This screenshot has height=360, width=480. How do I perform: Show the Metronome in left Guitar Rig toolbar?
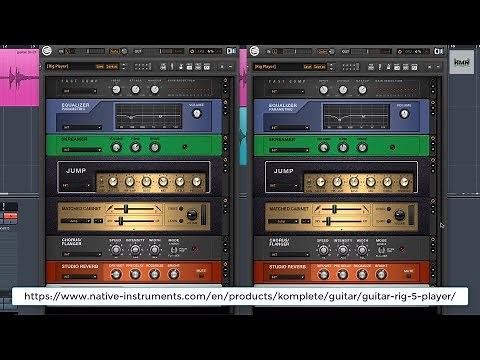point(181,67)
